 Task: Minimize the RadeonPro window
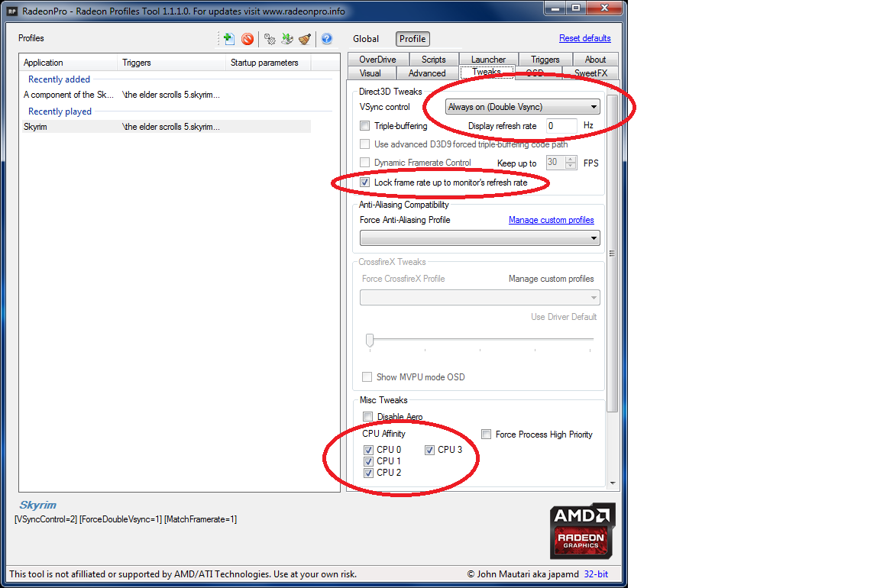tap(555, 8)
